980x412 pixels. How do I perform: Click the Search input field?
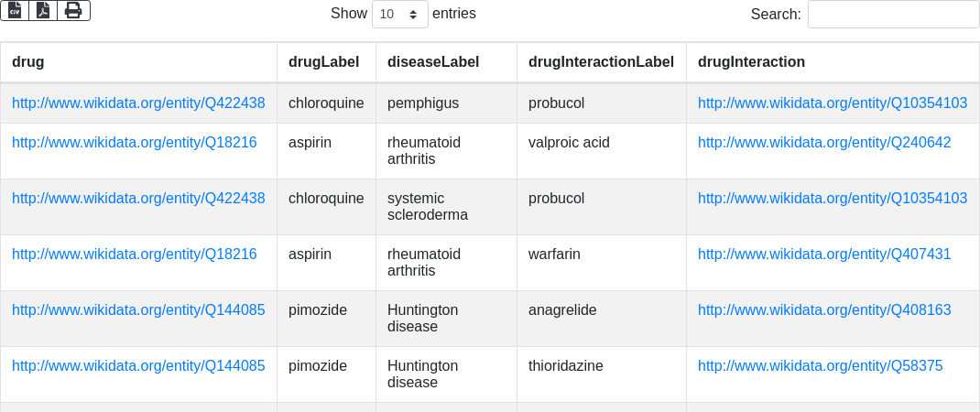coord(893,15)
